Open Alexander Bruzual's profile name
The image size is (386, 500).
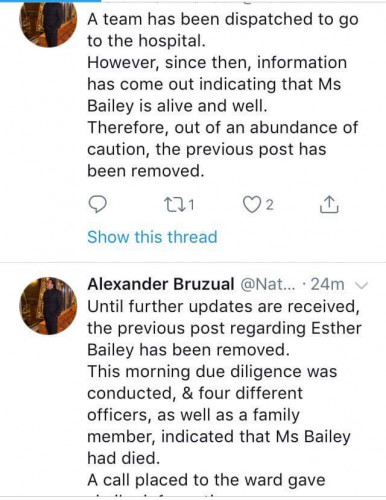[x=161, y=284]
